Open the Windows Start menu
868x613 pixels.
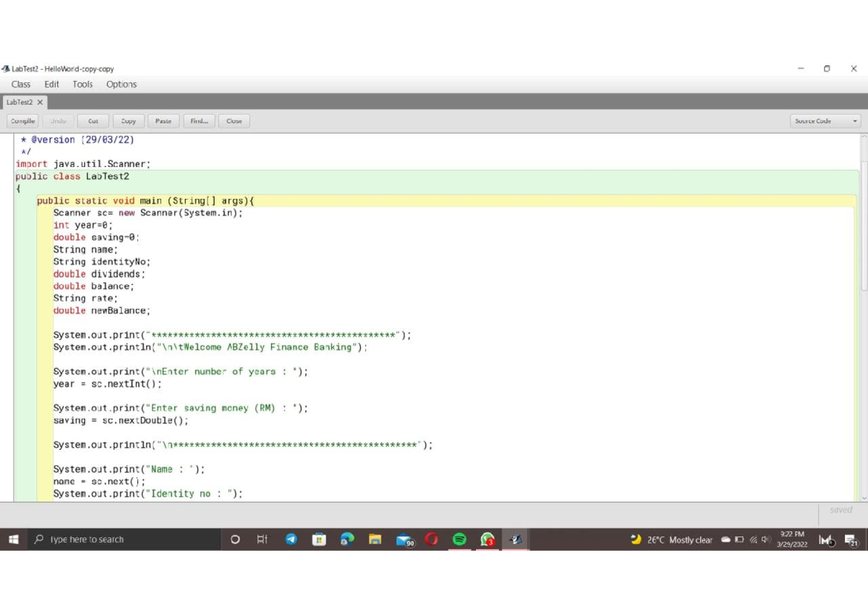tap(13, 540)
